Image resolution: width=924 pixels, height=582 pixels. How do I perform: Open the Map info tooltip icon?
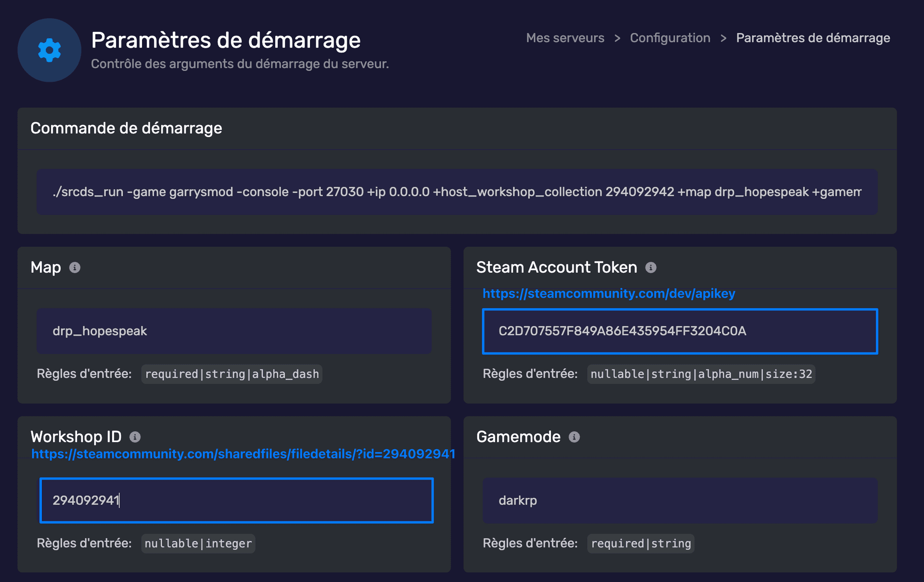75,268
